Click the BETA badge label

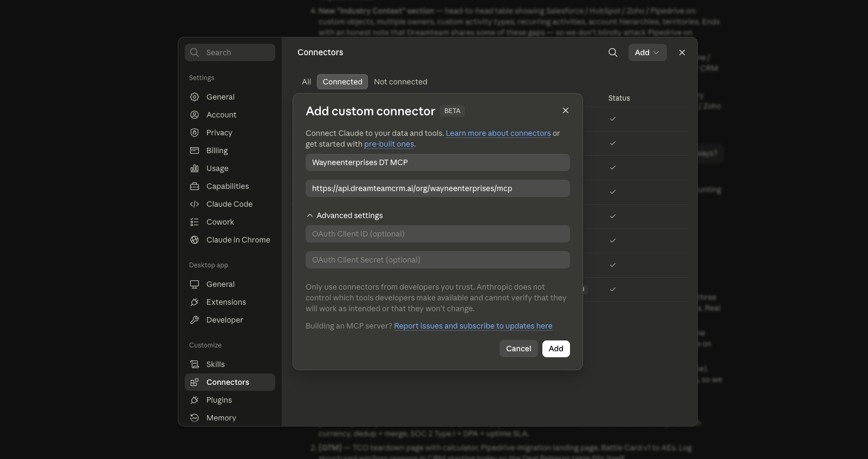tap(452, 111)
